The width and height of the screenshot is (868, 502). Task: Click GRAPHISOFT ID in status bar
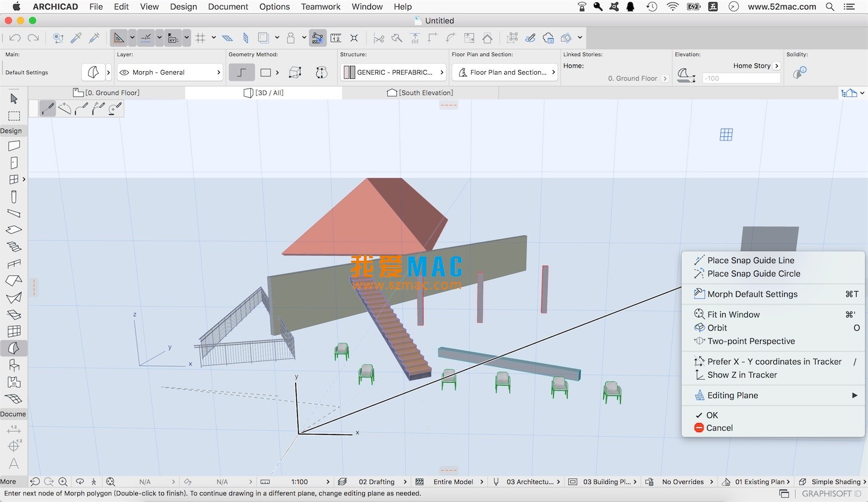tap(832, 494)
